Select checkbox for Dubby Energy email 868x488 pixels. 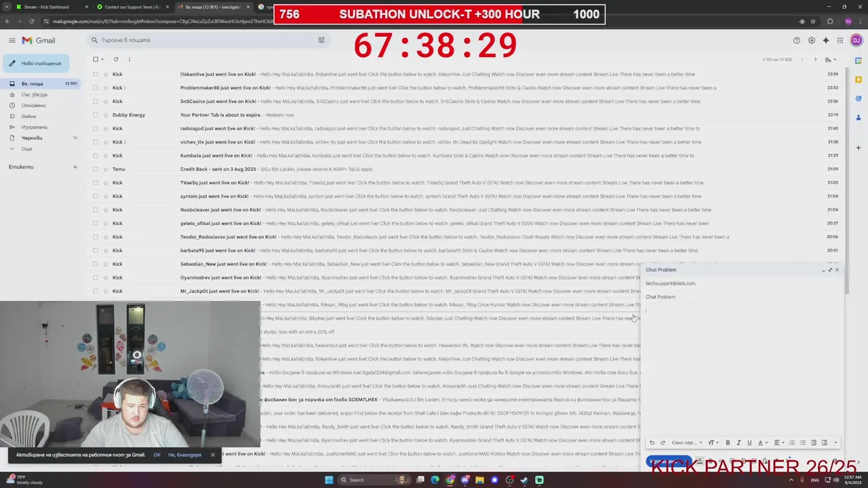point(95,115)
